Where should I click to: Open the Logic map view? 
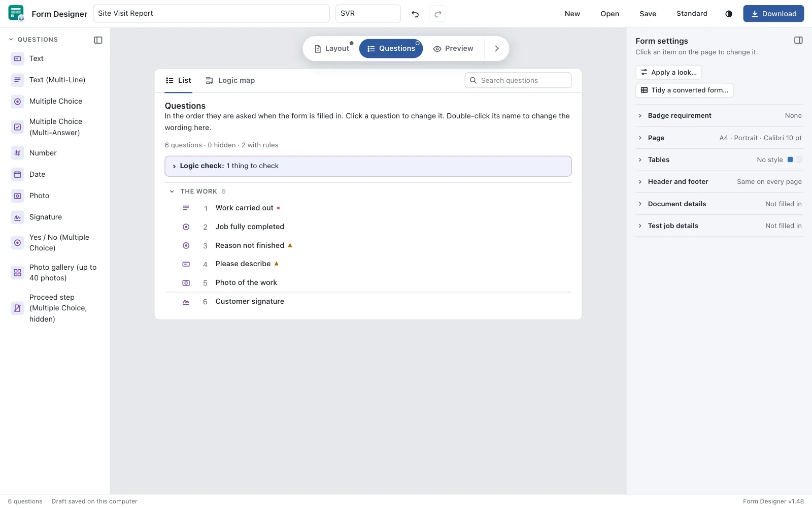(x=230, y=80)
